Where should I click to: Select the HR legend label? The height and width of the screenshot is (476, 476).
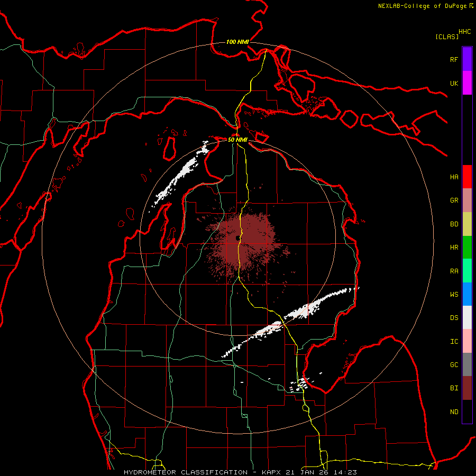point(454,248)
